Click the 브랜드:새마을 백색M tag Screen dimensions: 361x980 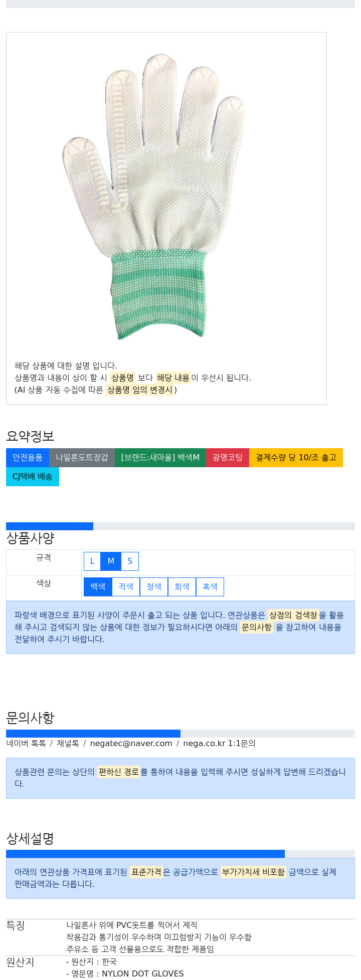tap(160, 458)
